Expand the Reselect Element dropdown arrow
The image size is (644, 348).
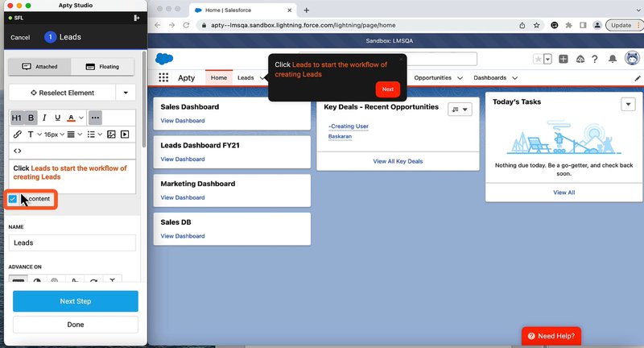tap(126, 93)
